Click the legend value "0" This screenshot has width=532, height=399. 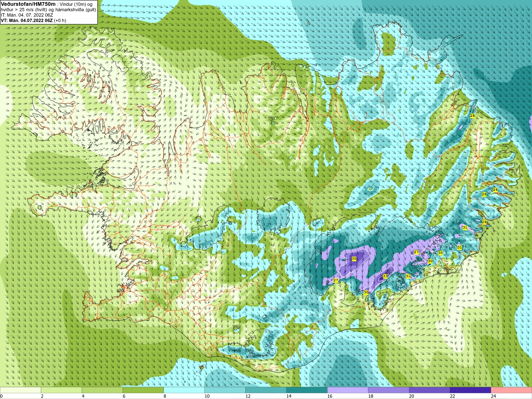point(1,396)
